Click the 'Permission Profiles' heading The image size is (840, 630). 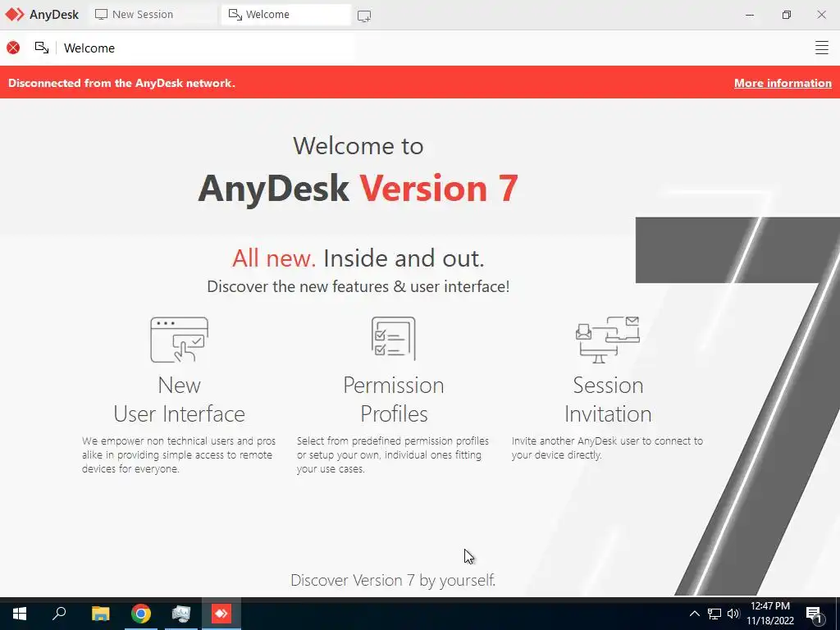click(394, 399)
